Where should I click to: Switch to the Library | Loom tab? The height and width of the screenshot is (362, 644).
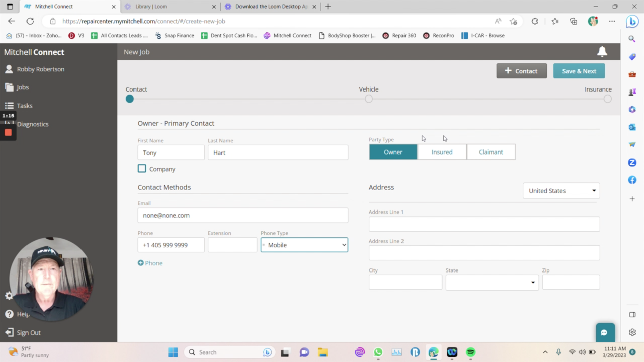[151, 7]
